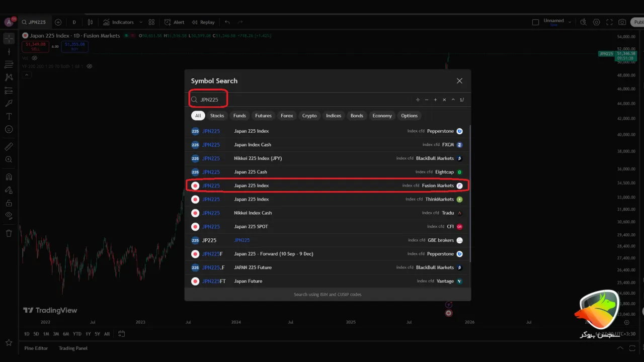Image resolution: width=644 pixels, height=362 pixels.
Task: Expand the chevron next to Indicators
Action: click(141, 22)
